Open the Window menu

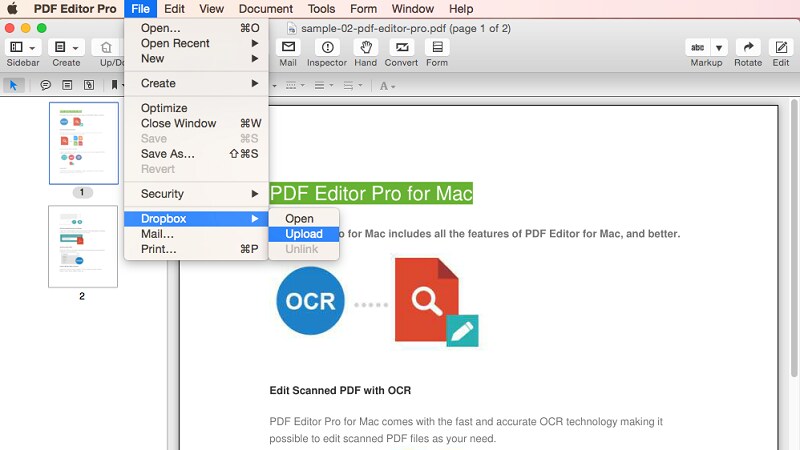tap(413, 9)
